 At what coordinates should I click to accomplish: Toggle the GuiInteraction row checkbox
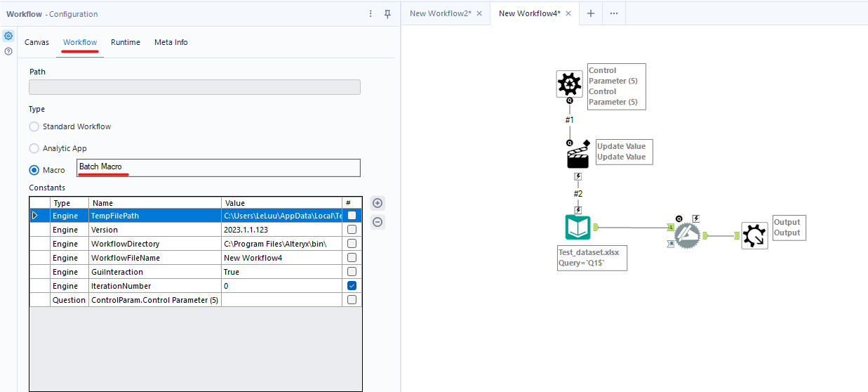352,272
